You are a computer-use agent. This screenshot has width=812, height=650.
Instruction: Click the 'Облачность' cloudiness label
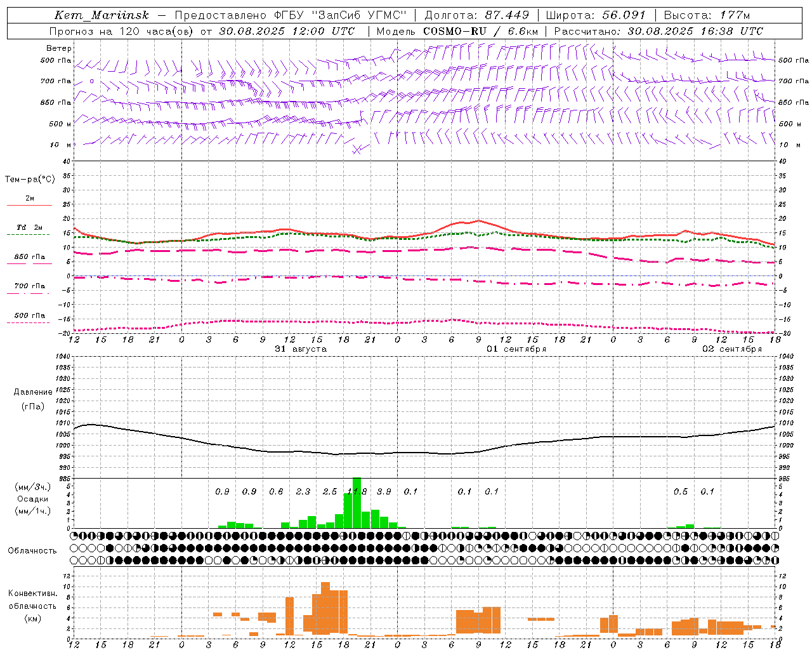pos(32,551)
